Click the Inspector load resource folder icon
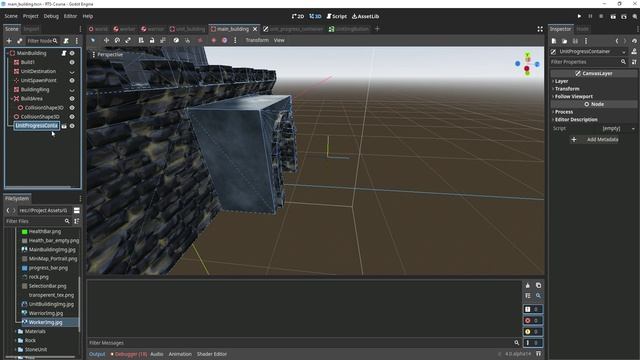Screen dimensions: 640x360 [x=564, y=41]
